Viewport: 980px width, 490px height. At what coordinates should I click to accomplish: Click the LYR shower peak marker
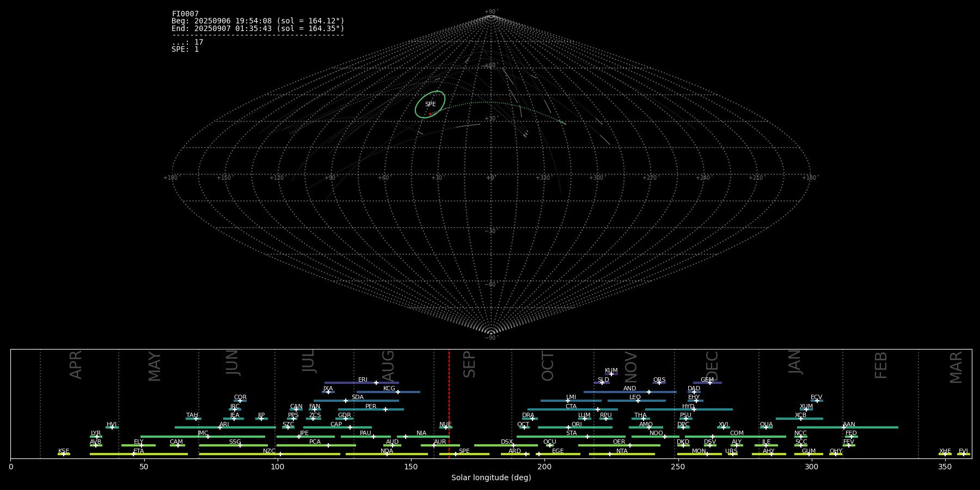point(97,437)
